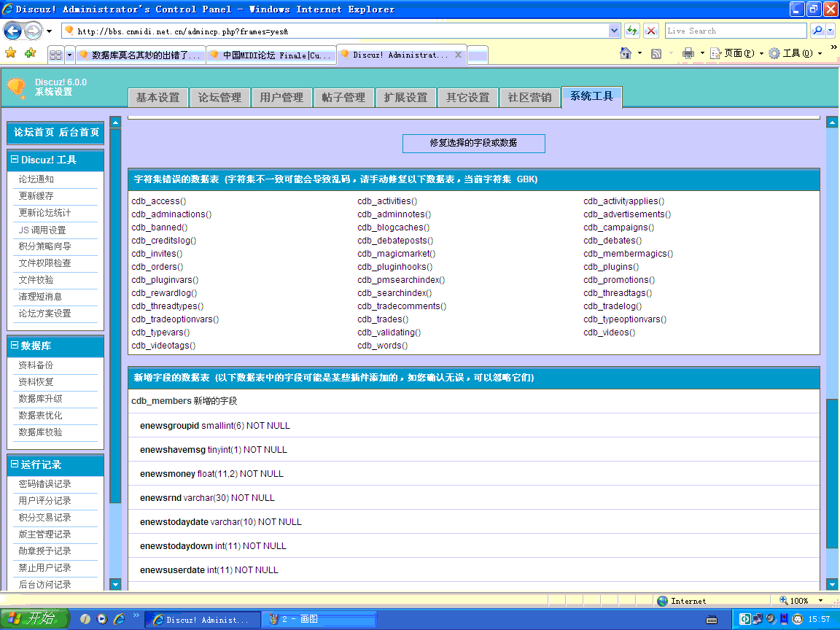Click the Windows 开始 Start button
Viewport: 840px width, 630px height.
[35, 619]
